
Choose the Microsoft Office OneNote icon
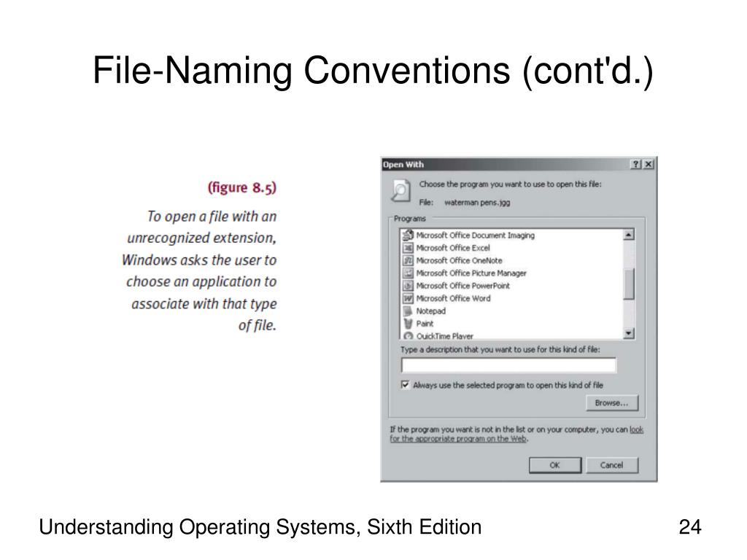point(408,260)
